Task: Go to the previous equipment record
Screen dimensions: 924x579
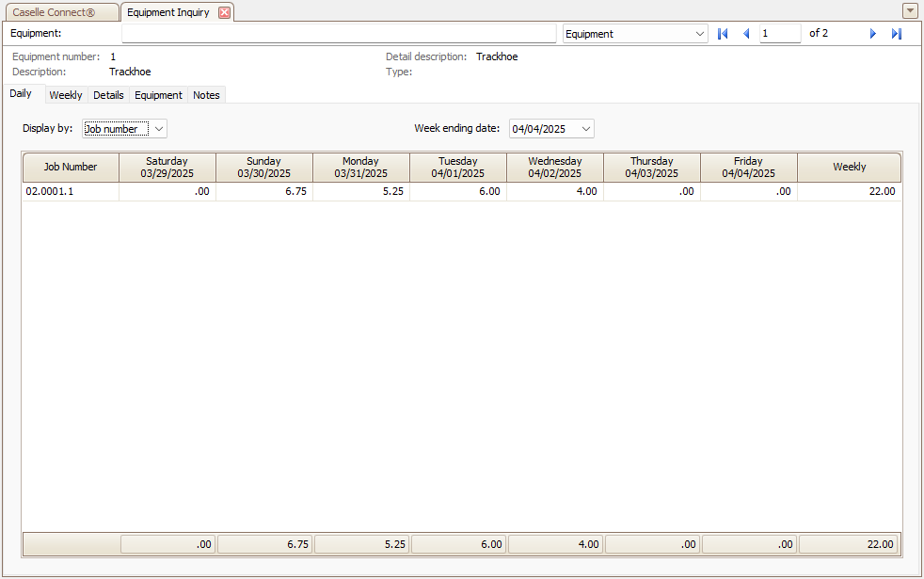Action: click(746, 34)
